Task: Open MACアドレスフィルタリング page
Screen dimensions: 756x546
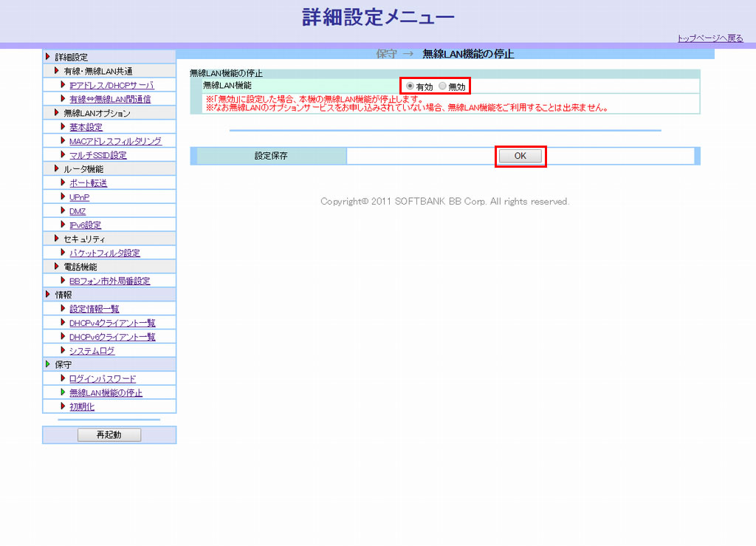Action: [115, 141]
